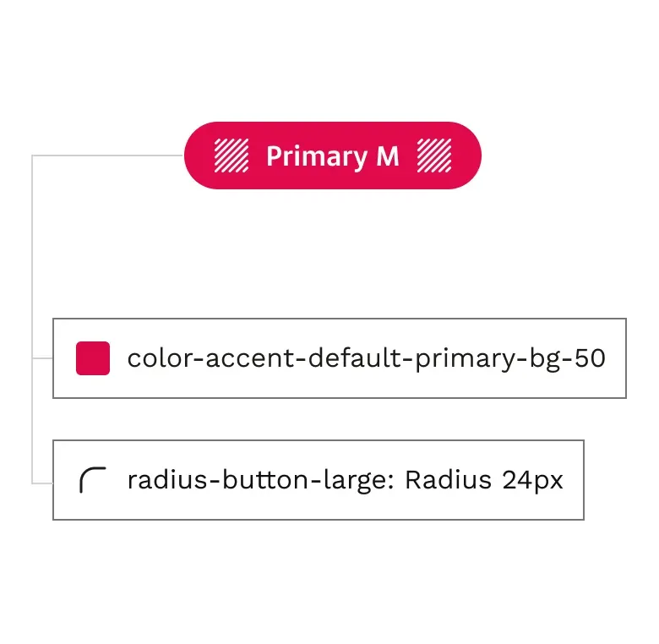Viewport: 659px width, 644px height.
Task: Click the red Primary M pill button
Action: [x=332, y=156]
